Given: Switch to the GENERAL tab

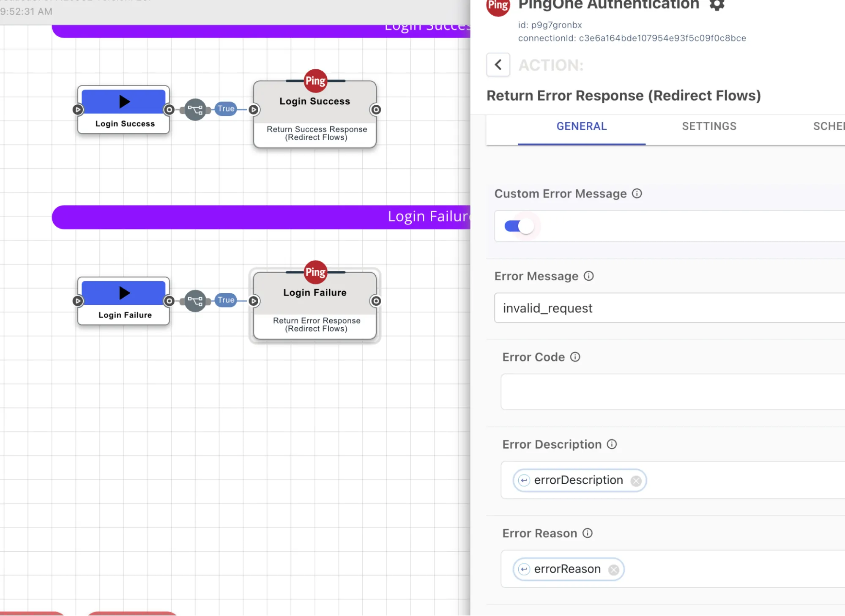Looking at the screenshot, I should [x=582, y=126].
